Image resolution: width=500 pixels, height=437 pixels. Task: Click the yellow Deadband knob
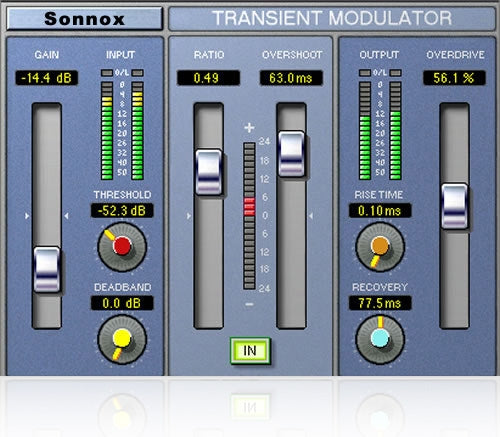coord(122,339)
